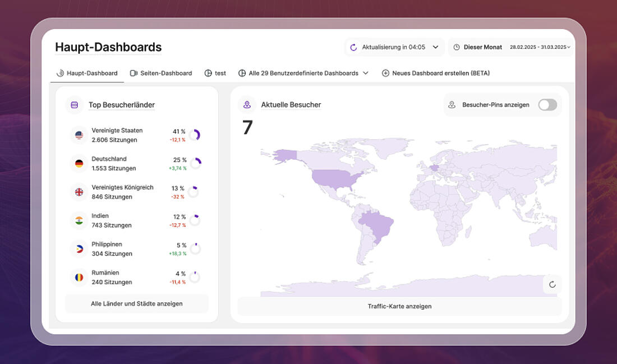Reload the map using the refresh icon

(552, 284)
